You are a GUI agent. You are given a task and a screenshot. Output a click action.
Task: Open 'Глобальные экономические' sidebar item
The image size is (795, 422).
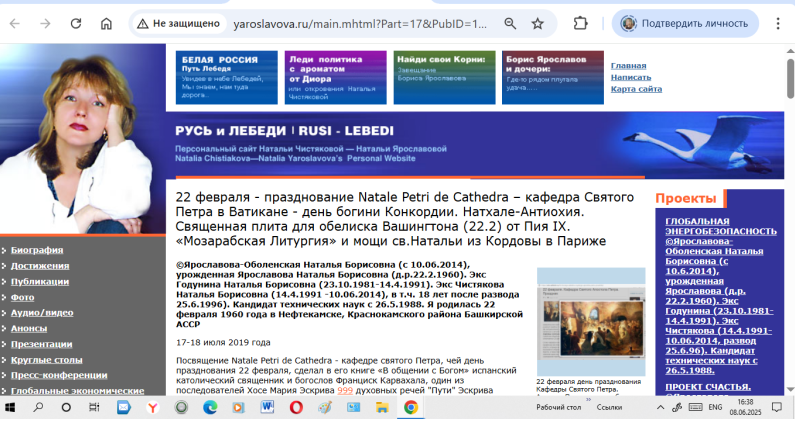tap(78, 391)
